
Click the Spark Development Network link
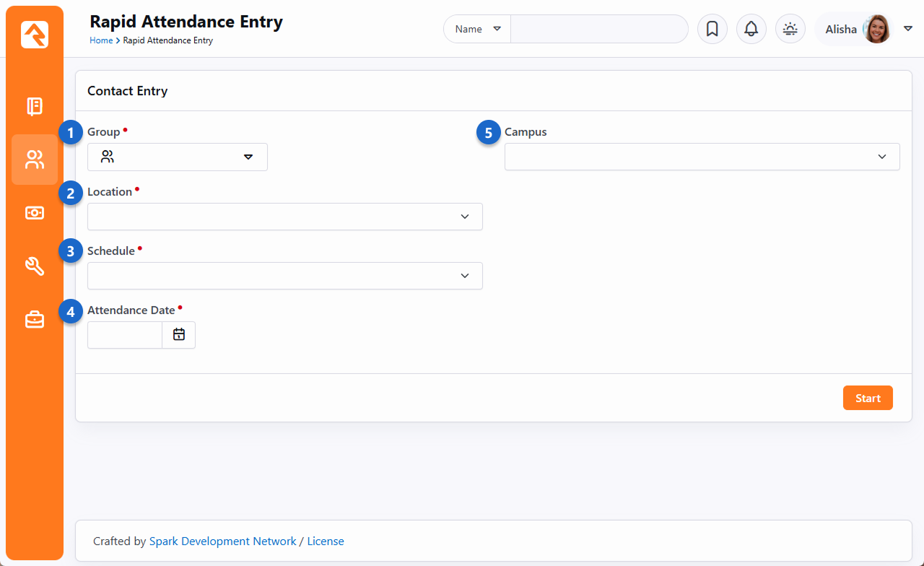point(222,541)
